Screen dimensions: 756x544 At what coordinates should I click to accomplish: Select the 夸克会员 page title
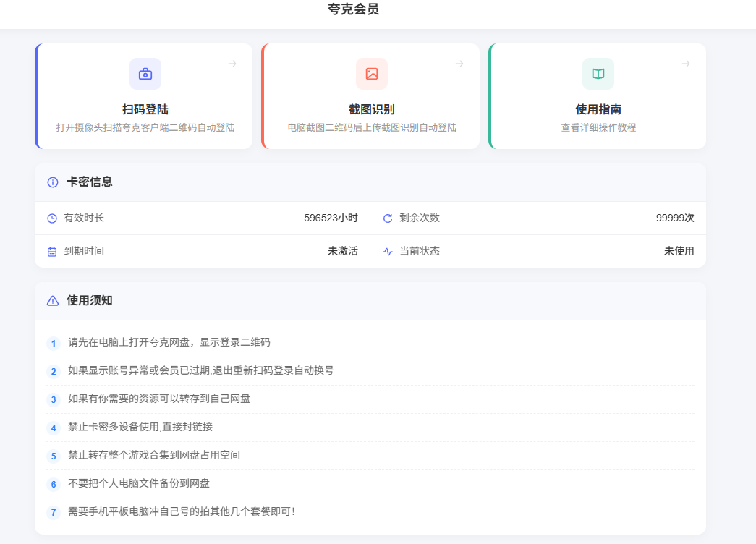pyautogui.click(x=353, y=9)
